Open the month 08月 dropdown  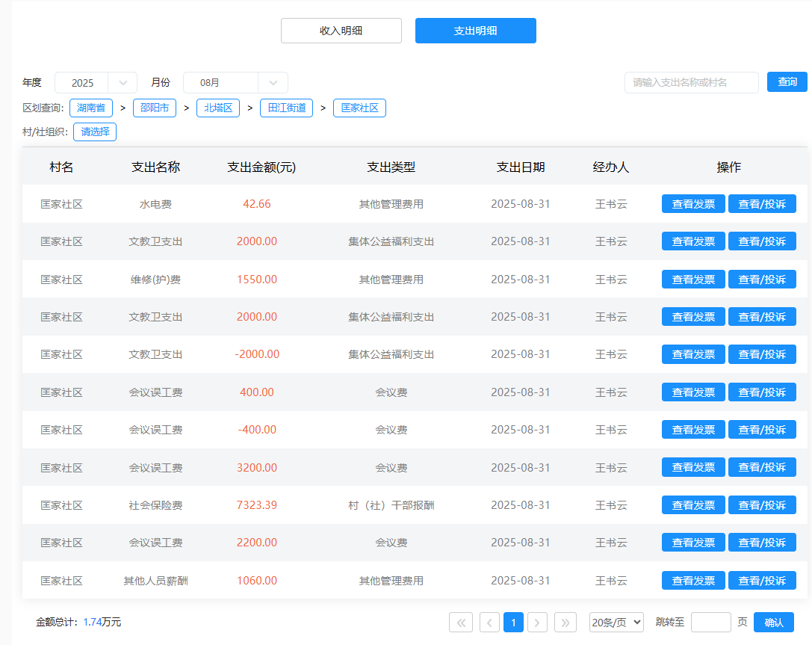pos(235,83)
